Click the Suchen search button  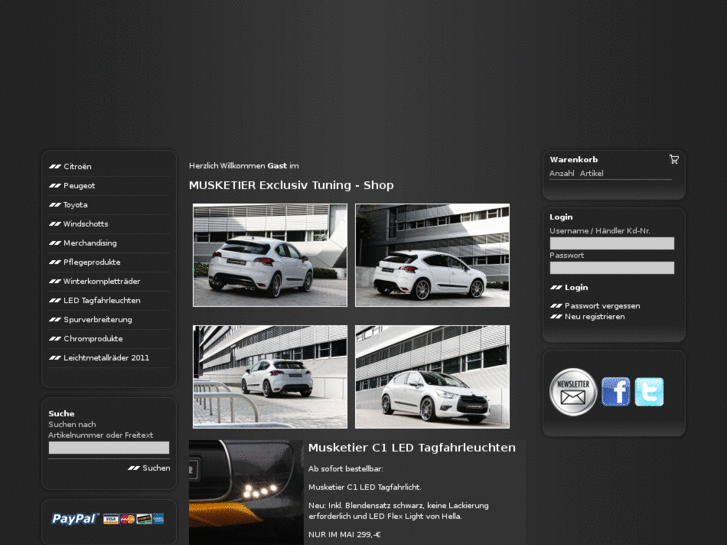pyautogui.click(x=155, y=468)
